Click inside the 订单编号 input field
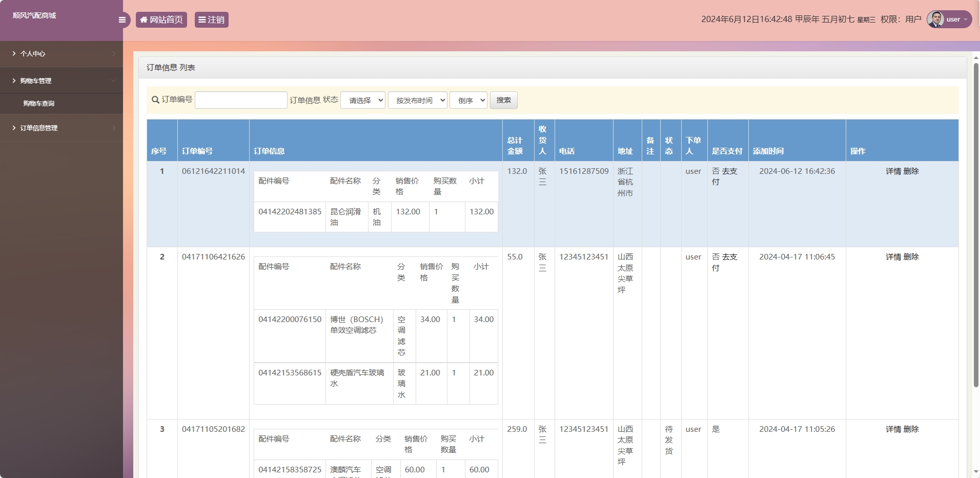Image resolution: width=980 pixels, height=478 pixels. tap(241, 99)
